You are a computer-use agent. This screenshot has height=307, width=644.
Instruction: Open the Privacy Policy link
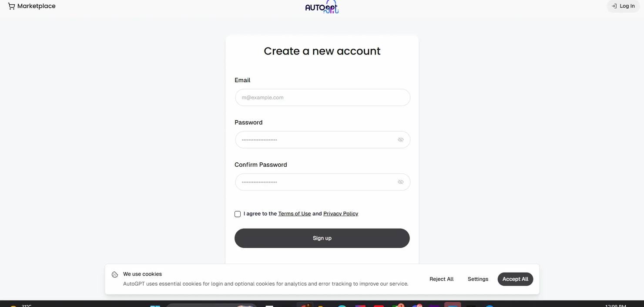(341, 214)
